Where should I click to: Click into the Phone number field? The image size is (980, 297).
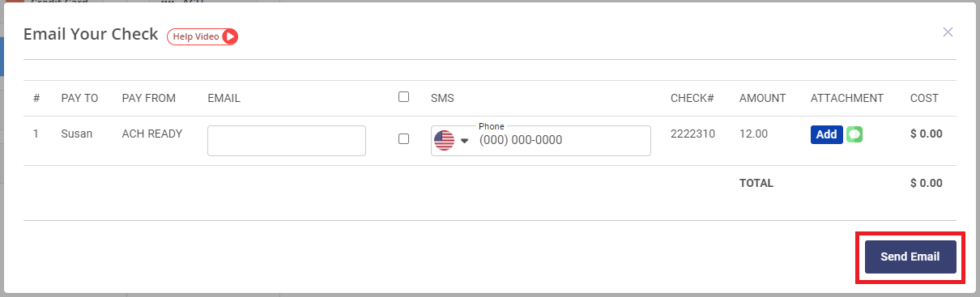point(562,141)
